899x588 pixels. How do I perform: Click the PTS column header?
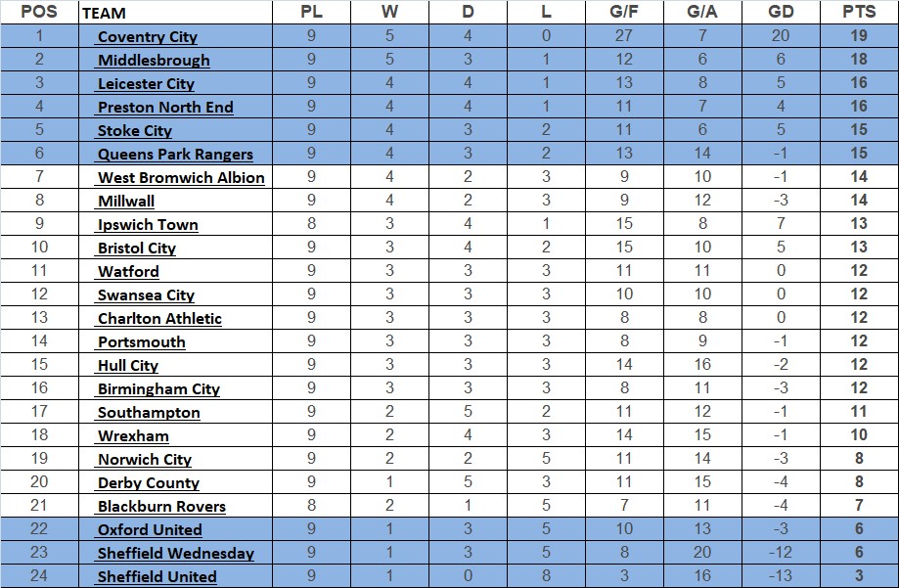tap(859, 13)
